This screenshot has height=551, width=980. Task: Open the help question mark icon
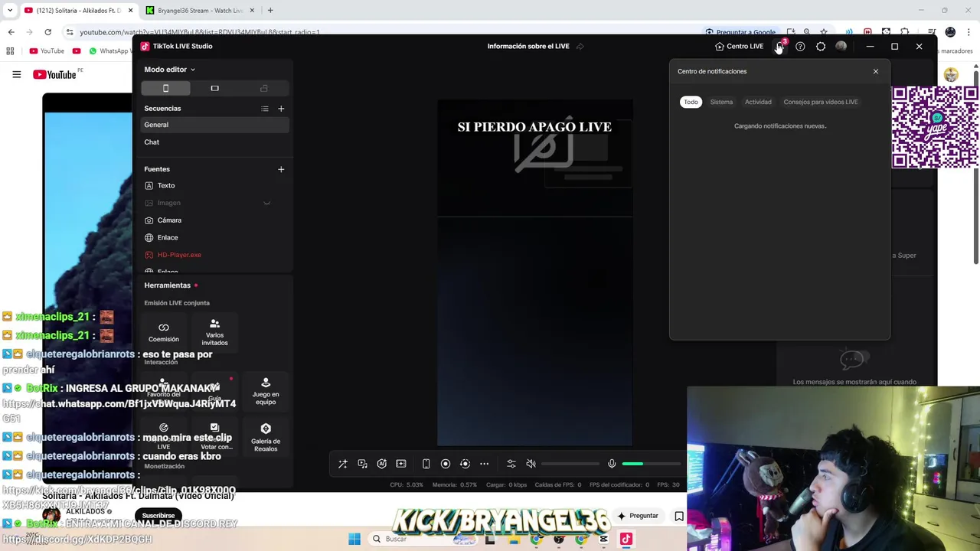[x=800, y=47]
